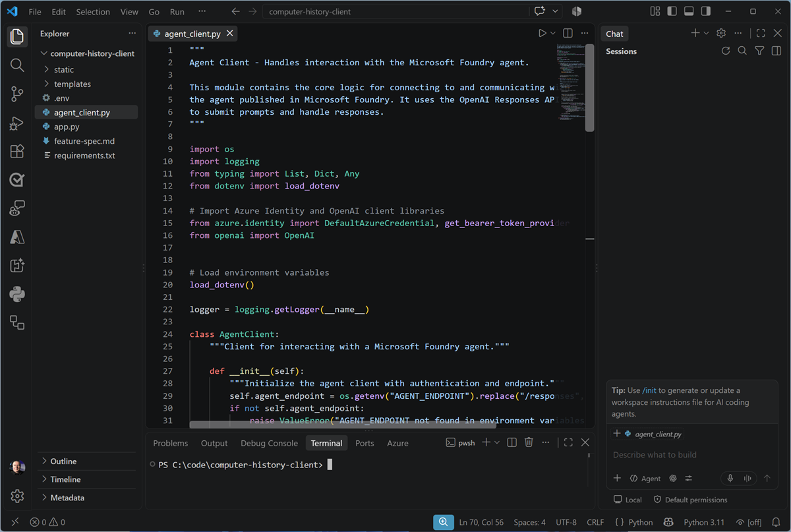Image resolution: width=791 pixels, height=532 pixels.
Task: Switch to the Output tab
Action: click(214, 443)
